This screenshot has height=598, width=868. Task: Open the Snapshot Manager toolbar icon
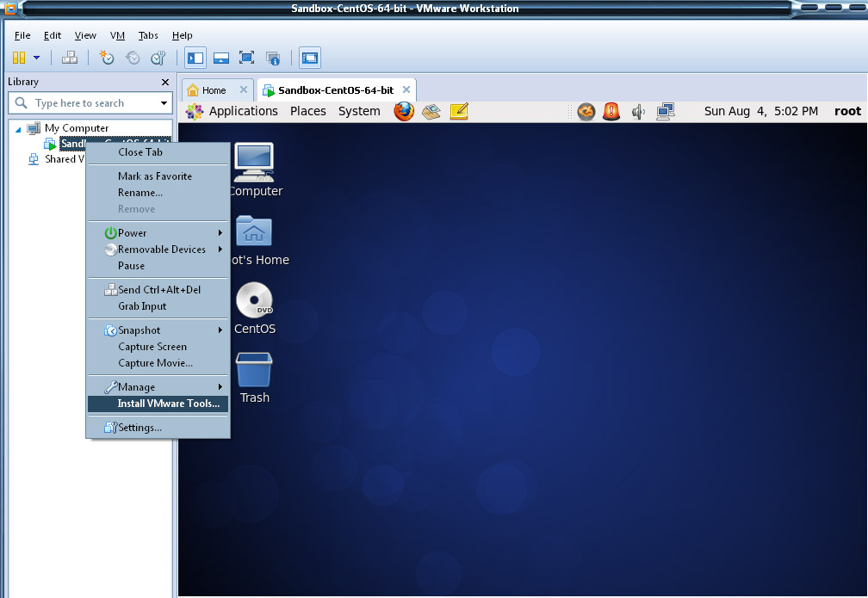[x=158, y=58]
